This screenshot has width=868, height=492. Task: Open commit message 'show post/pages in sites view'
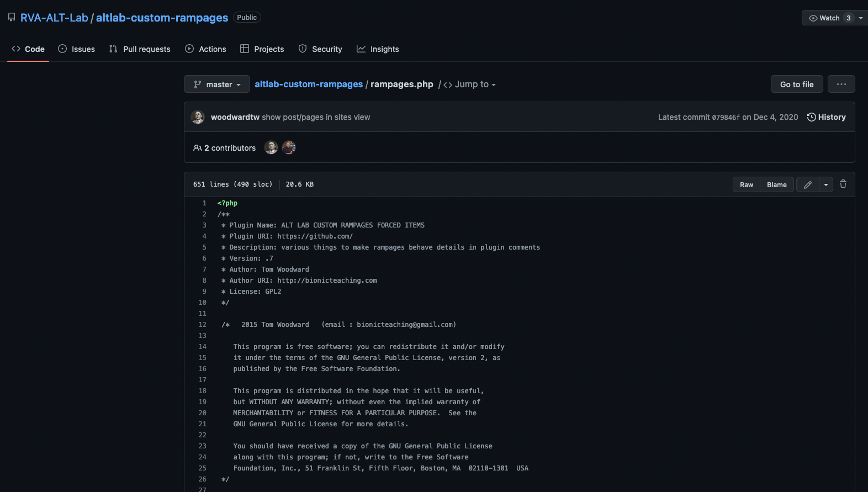[x=316, y=117]
